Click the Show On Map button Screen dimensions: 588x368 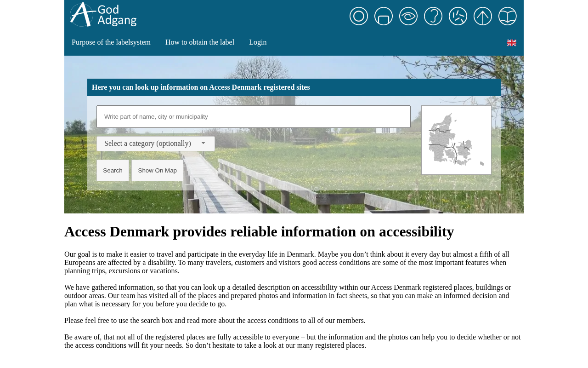157,171
